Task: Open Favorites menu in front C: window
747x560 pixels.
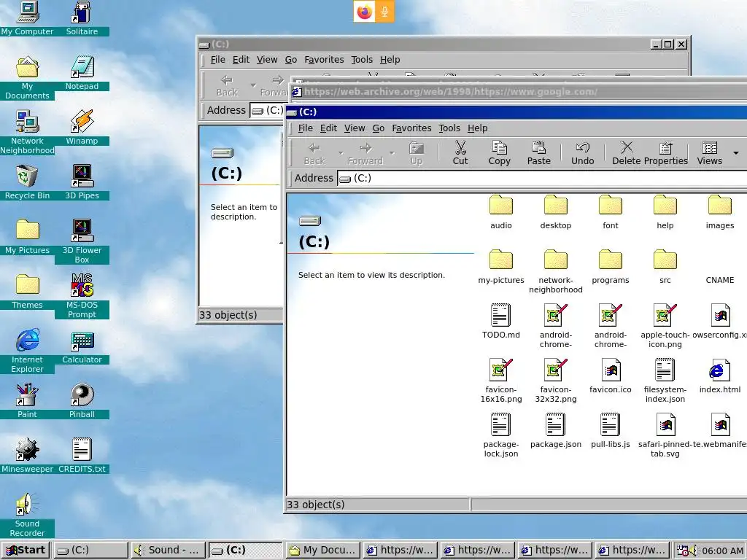Action: pyautogui.click(x=411, y=128)
